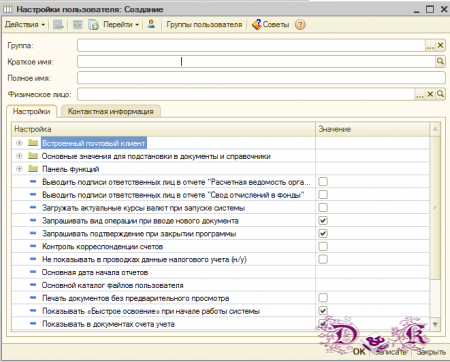The width and height of the screenshot is (450, 362).
Task: Uncheck Запрашивать подтверждение при закрытии программы
Action: click(323, 233)
